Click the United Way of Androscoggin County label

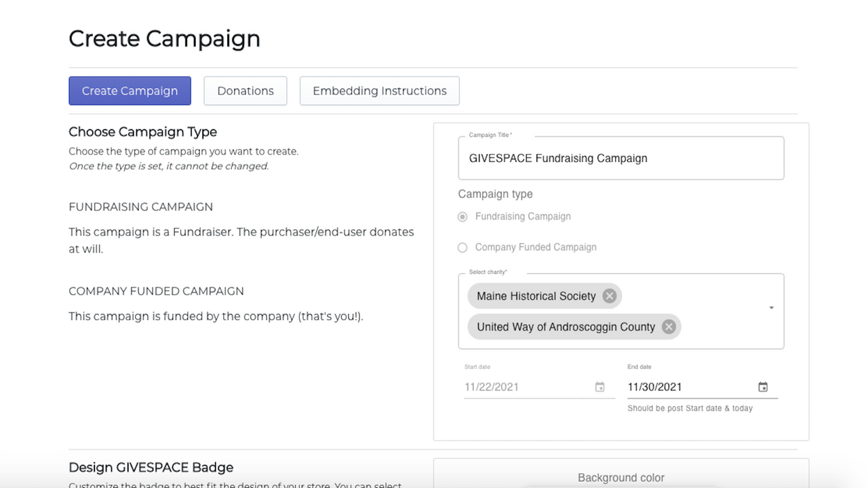point(566,327)
